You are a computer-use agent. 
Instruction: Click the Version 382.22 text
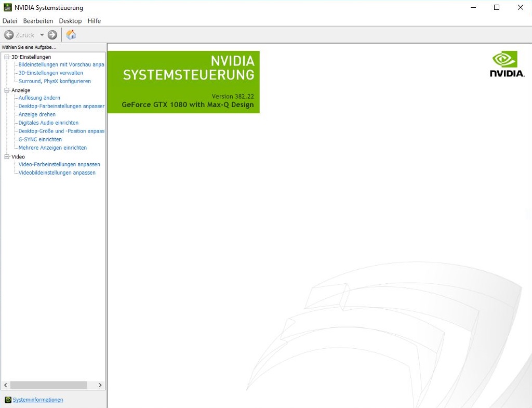(x=233, y=96)
